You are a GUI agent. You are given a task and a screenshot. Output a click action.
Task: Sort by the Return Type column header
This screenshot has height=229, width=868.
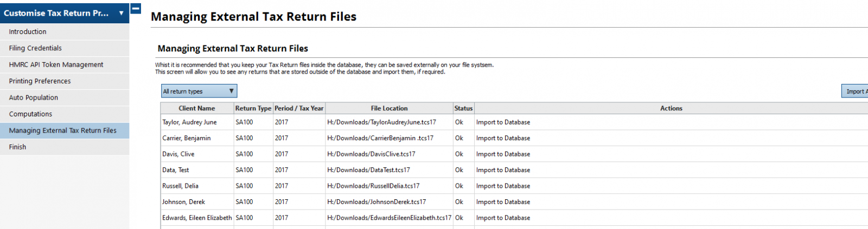coord(253,108)
